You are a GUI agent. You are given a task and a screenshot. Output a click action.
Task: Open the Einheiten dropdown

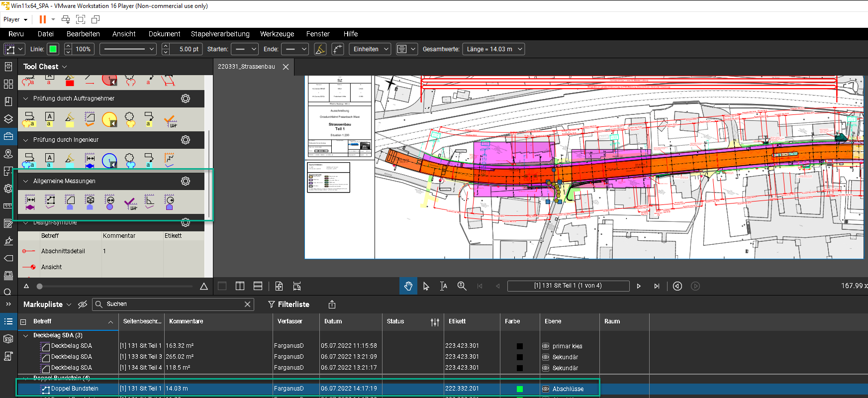371,49
